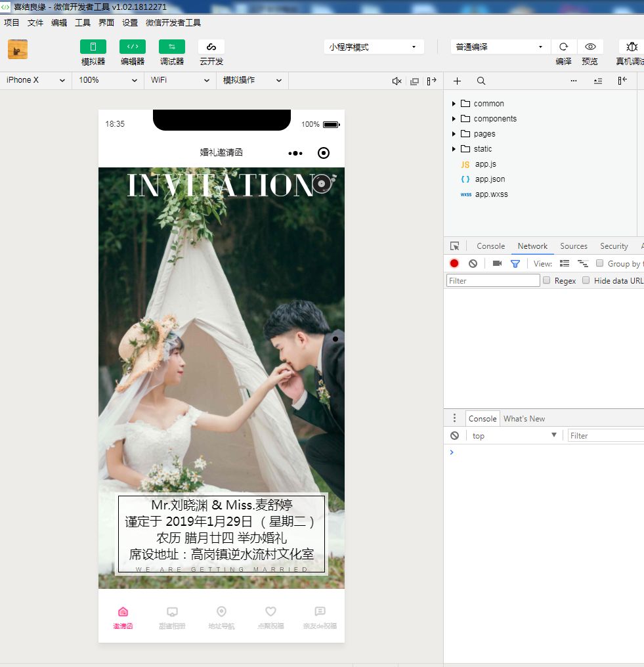Enable the Group by frame checkbox
Screen dimensions: 644x667
click(599, 263)
